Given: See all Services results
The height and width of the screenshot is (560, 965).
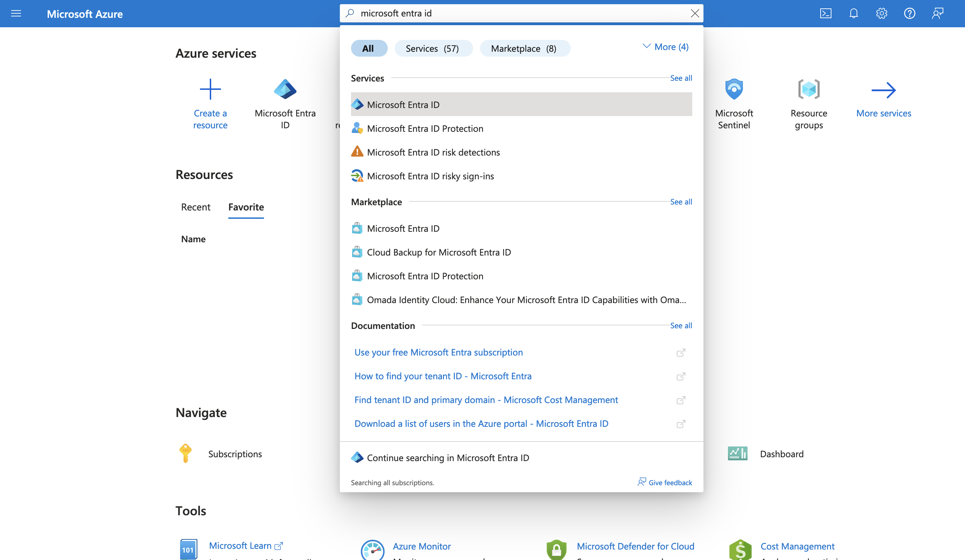Looking at the screenshot, I should [681, 78].
